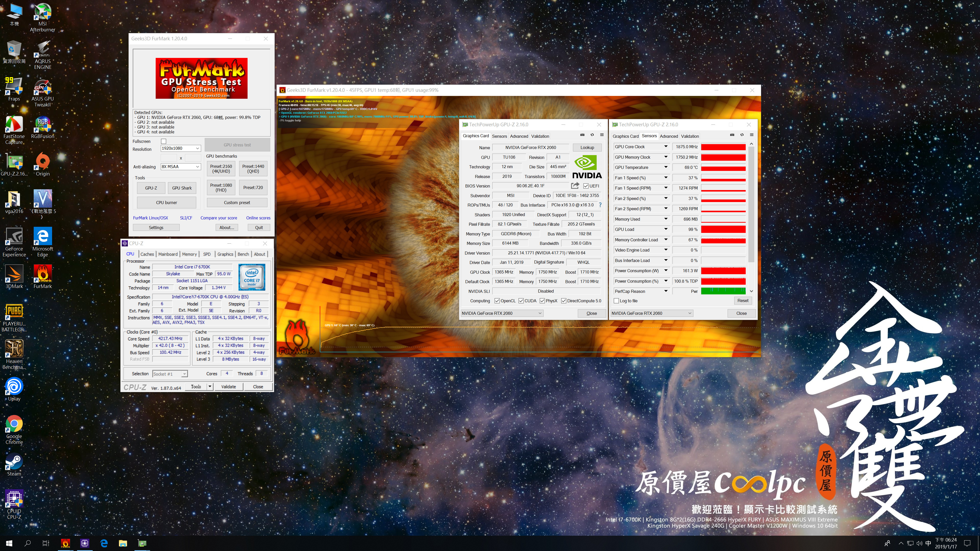
Task: Click refresh icon in GPU-Z Graphics Card window
Action: point(592,135)
